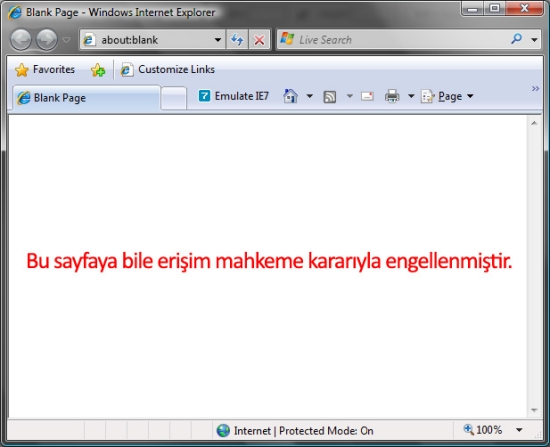The width and height of the screenshot is (550, 447).
Task: Click the Back navigation arrow button
Action: coord(21,40)
